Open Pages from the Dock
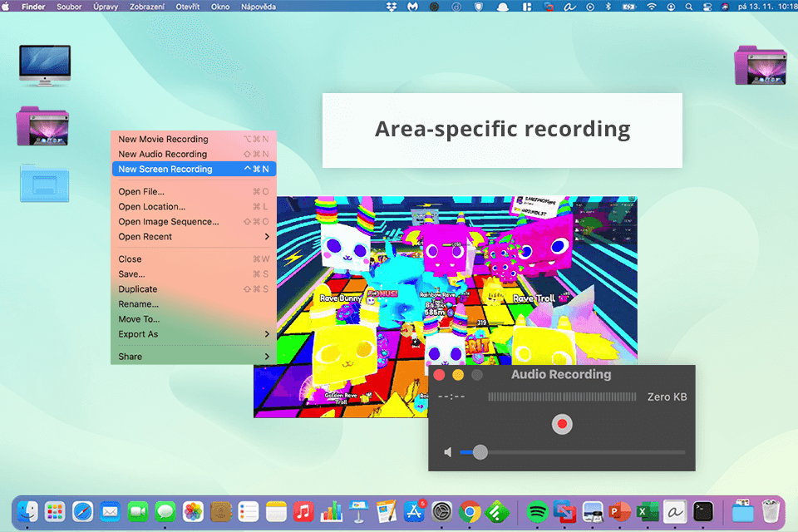This screenshot has height=532, width=798. (x=387, y=512)
